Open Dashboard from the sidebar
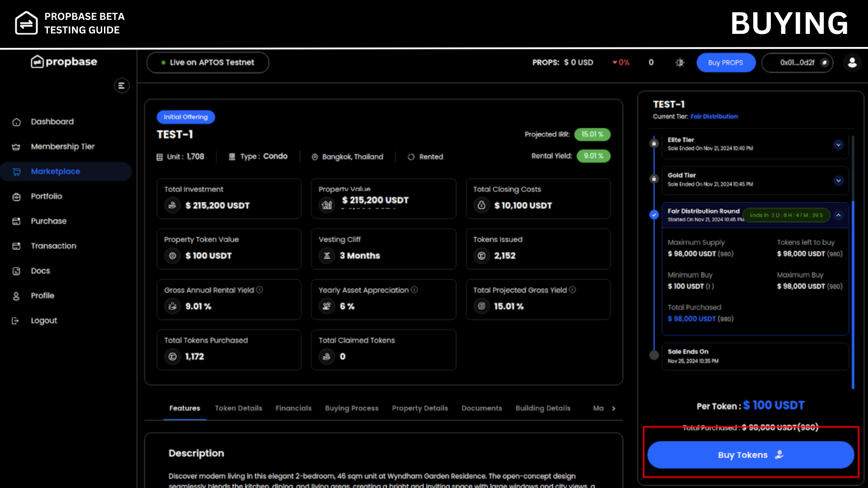868x488 pixels. pyautogui.click(x=52, y=122)
